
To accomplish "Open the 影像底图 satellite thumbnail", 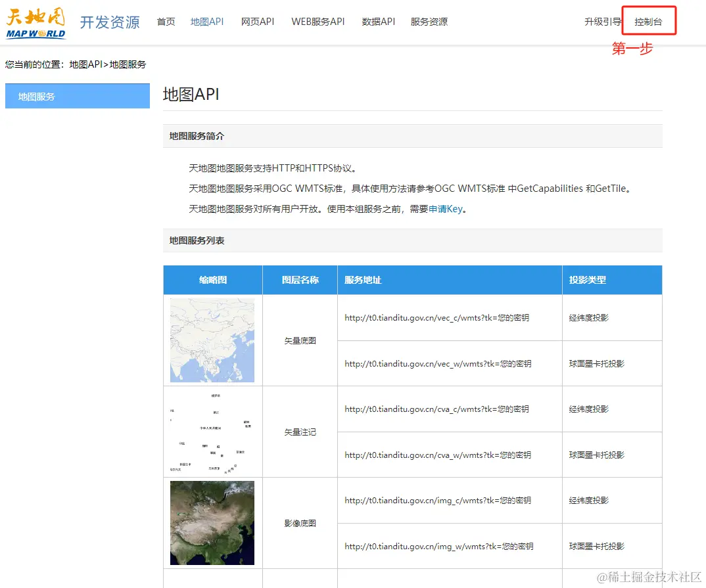I will pyautogui.click(x=212, y=523).
